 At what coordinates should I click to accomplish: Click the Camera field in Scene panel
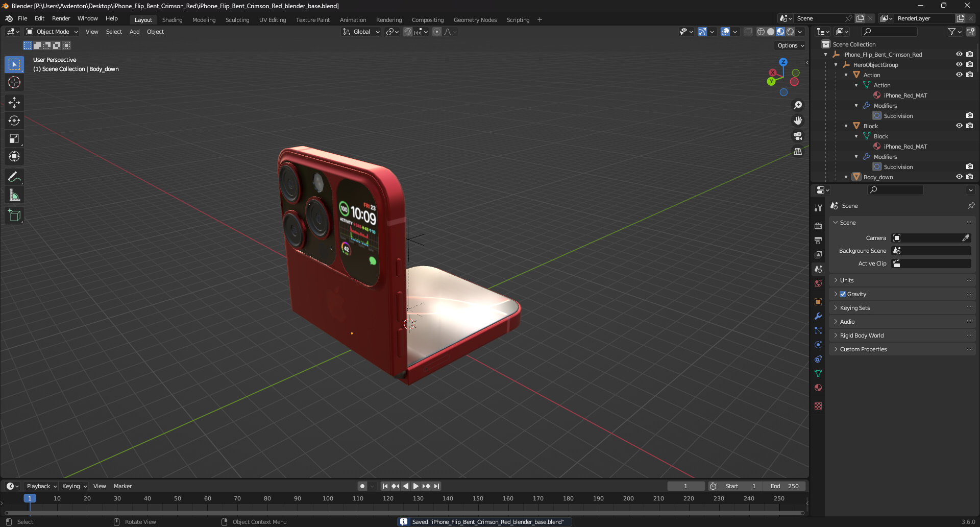click(x=931, y=238)
